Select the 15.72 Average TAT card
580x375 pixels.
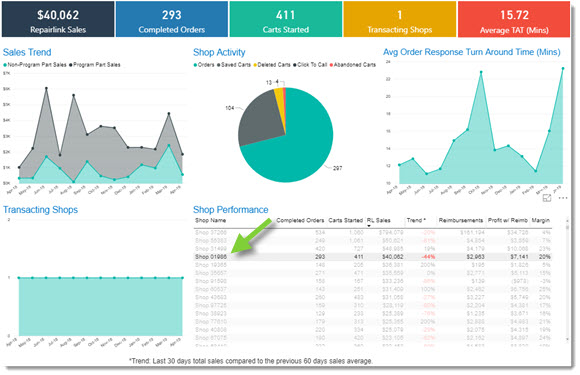[514, 19]
